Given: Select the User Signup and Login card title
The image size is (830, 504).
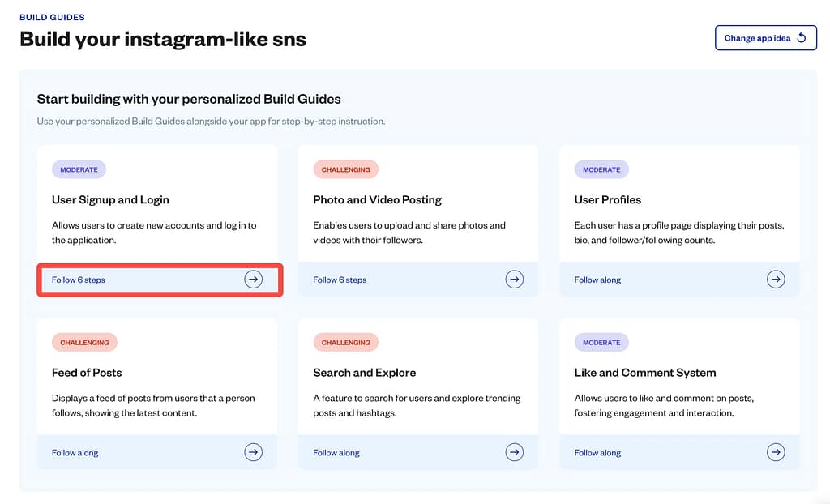Looking at the screenshot, I should [110, 199].
